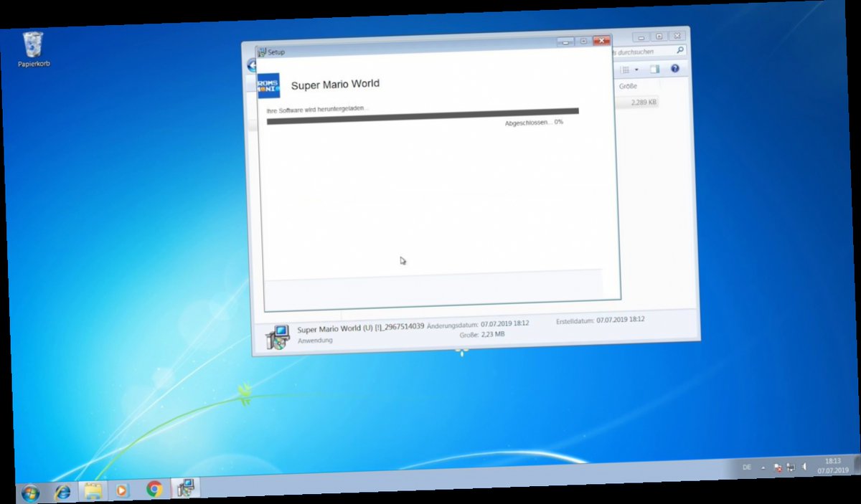The height and width of the screenshot is (504, 861).
Task: Click the 'Abgeschlossen... 0%' progress label
Action: (534, 123)
